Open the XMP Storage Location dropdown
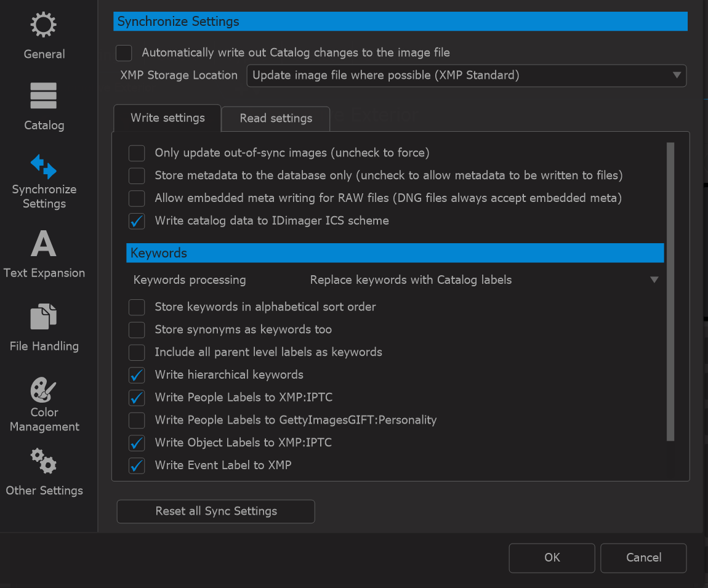 coord(467,75)
